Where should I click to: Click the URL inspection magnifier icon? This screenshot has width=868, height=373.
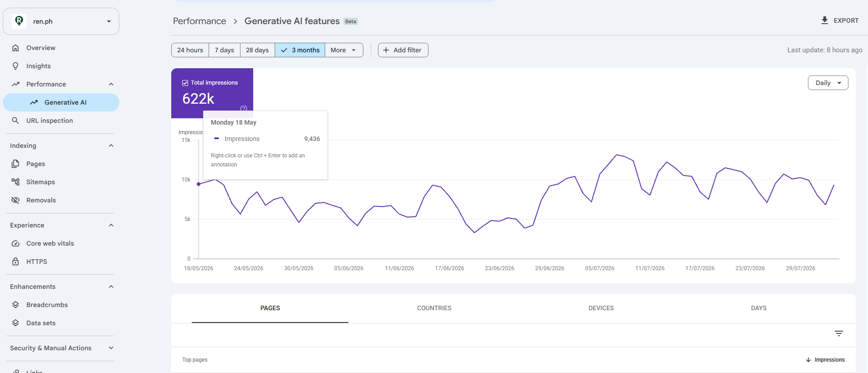tap(15, 121)
